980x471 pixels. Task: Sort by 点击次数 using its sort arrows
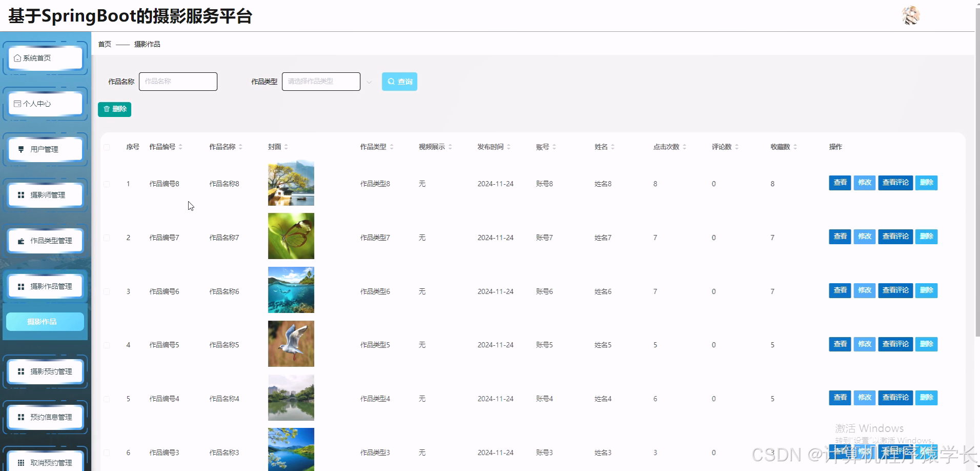tap(685, 146)
